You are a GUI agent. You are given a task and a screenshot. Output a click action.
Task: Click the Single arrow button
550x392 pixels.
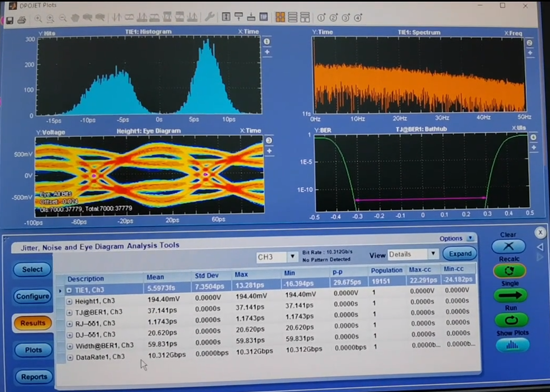click(510, 295)
